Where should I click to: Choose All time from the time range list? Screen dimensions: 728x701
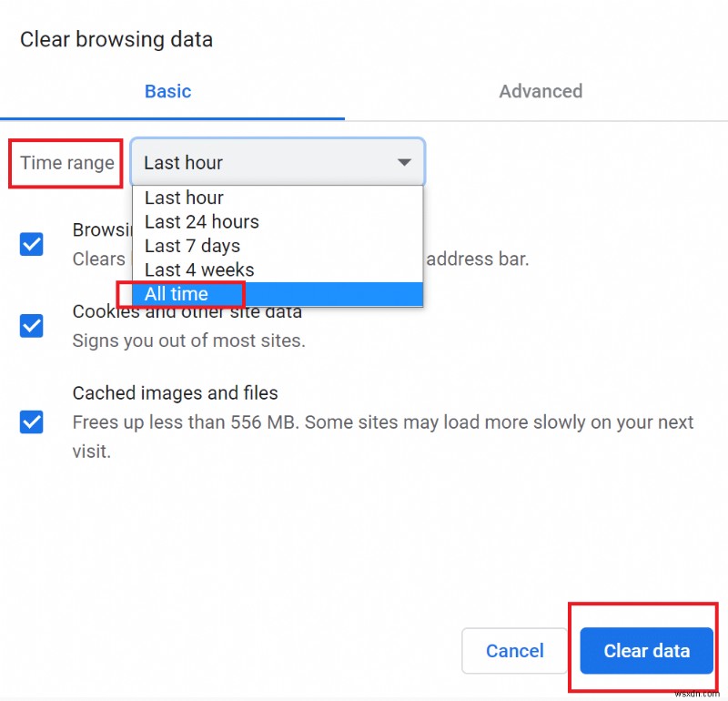coord(177,294)
